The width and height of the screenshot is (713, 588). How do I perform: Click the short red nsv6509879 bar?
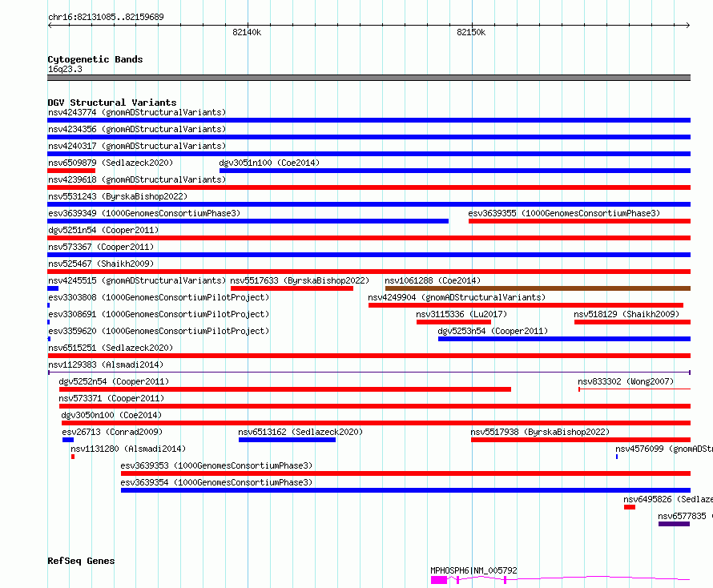[71, 171]
